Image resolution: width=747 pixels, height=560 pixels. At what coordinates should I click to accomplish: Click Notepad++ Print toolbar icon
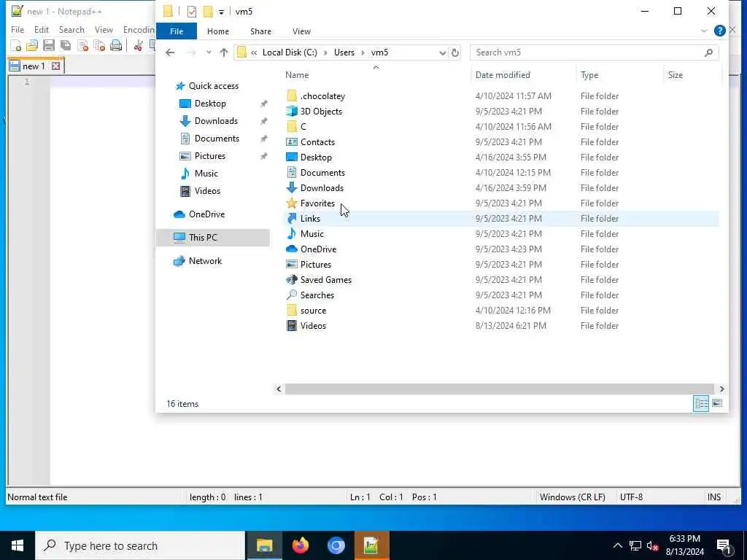[116, 46]
